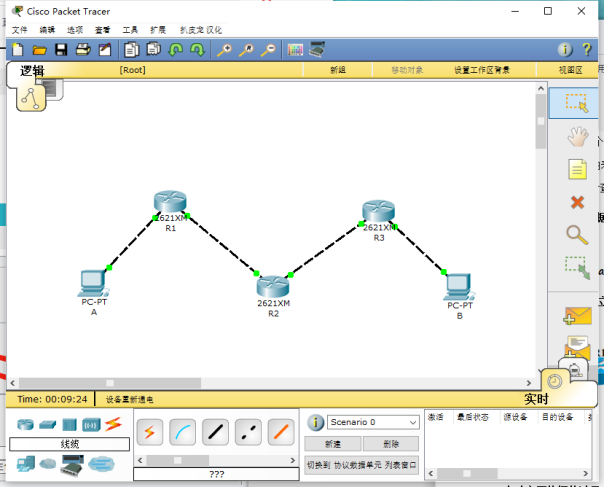The width and height of the screenshot is (605, 487).
Task: Pick the light blue console cable
Action: pyautogui.click(x=183, y=432)
